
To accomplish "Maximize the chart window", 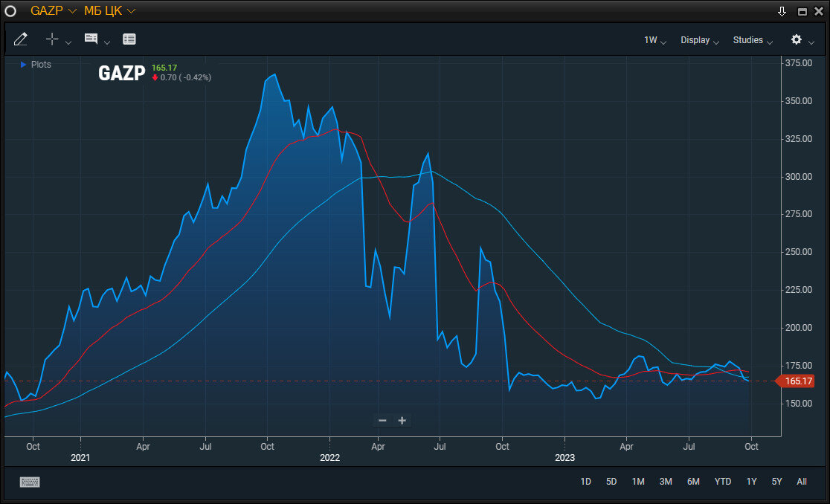I will point(802,11).
